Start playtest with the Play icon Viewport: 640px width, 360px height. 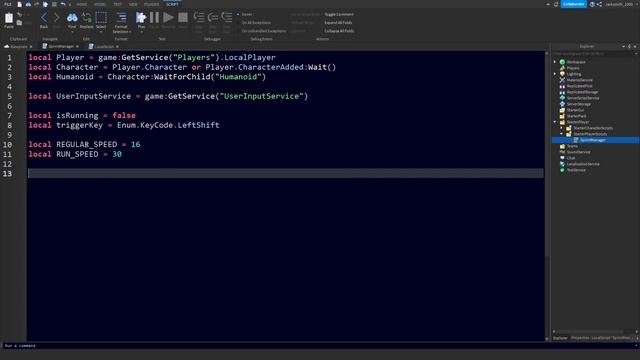coord(141,17)
